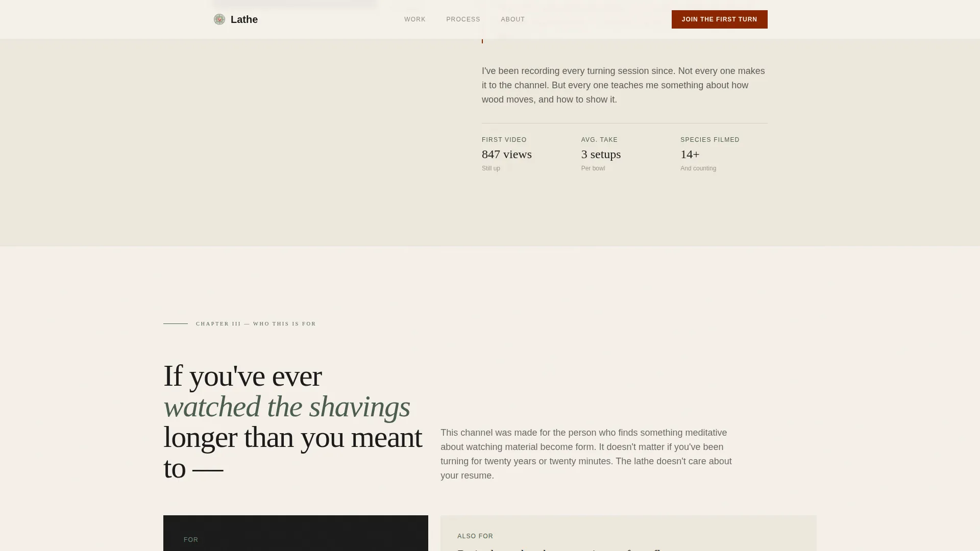Click the 'Per bowl' caption
Image resolution: width=980 pixels, height=551 pixels.
click(x=593, y=168)
